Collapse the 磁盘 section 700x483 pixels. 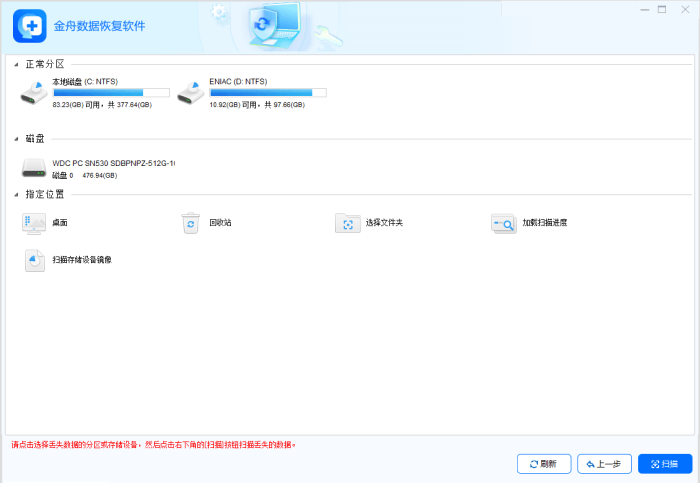tap(16, 139)
